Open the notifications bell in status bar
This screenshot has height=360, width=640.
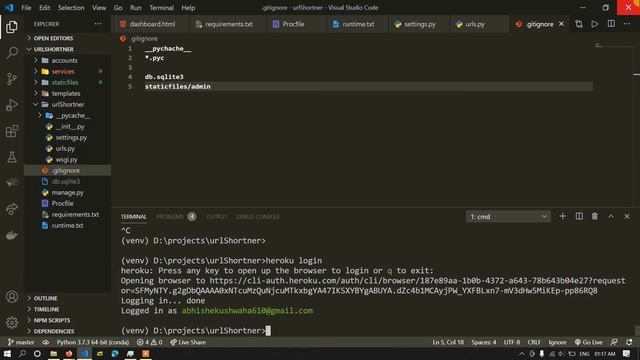[629, 342]
